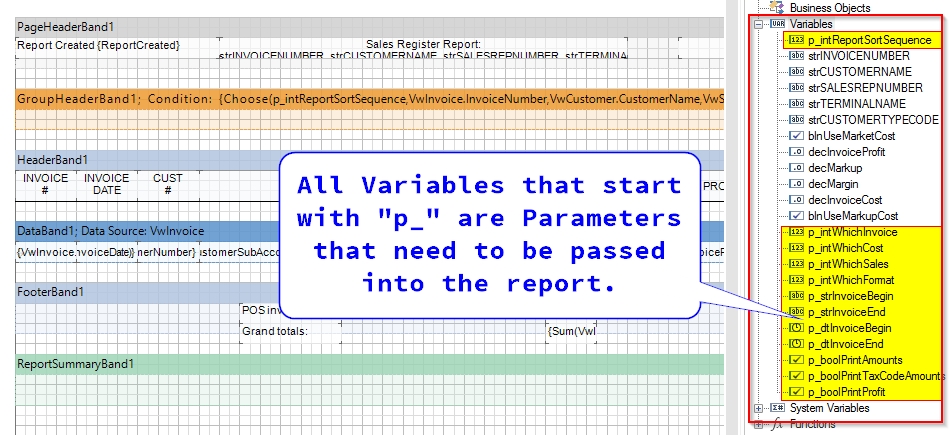Select the ReportSummaryBand1 band header
949x435 pixels.
click(x=369, y=364)
